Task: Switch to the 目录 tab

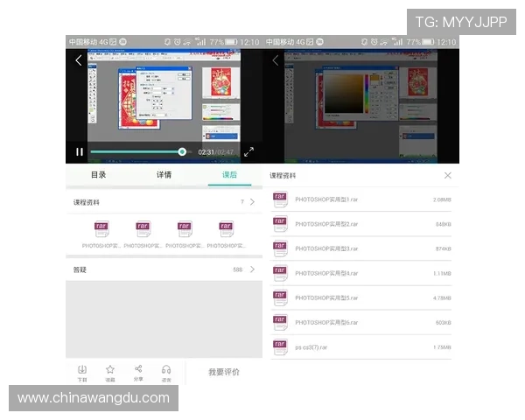Action: (x=98, y=175)
